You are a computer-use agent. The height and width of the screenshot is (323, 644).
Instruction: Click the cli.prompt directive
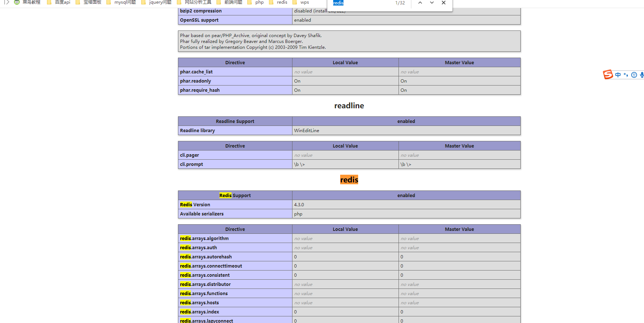(192, 164)
